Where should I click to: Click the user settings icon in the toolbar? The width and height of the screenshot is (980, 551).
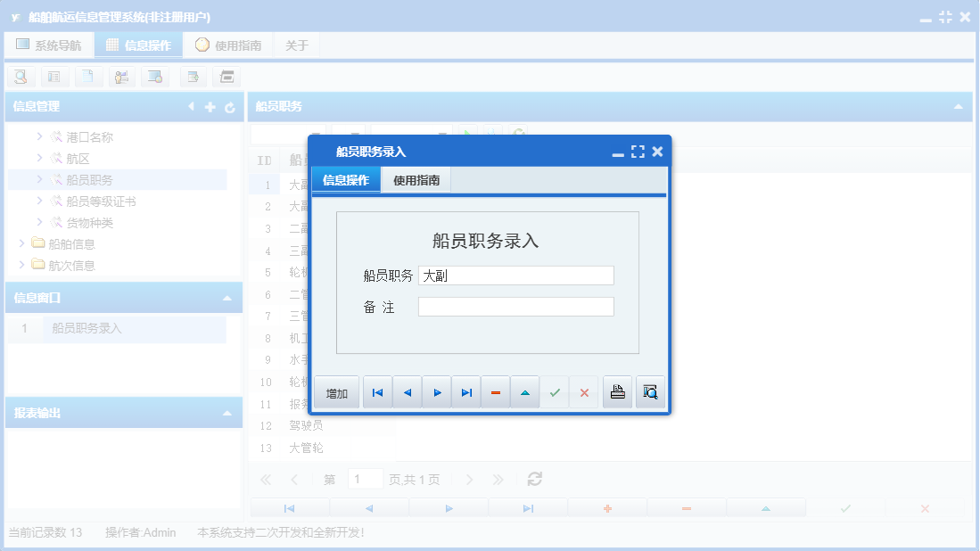tap(121, 77)
